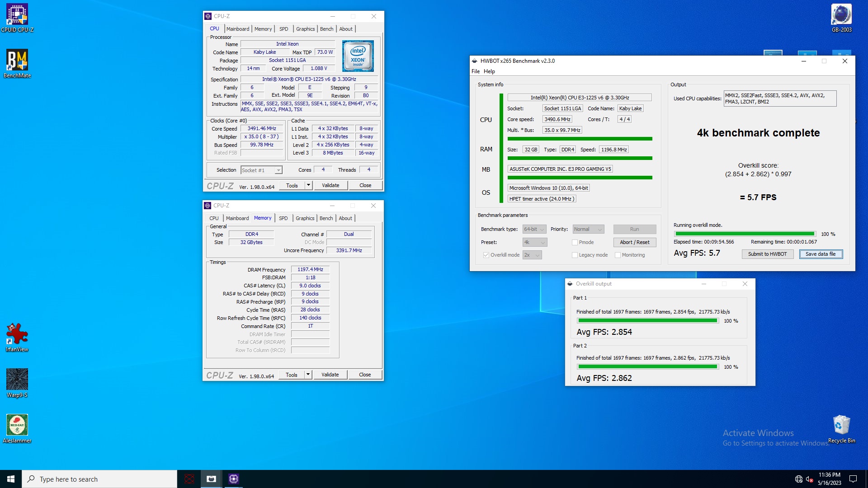Click the HPET timer active field
The image size is (868, 488).
pos(542,199)
